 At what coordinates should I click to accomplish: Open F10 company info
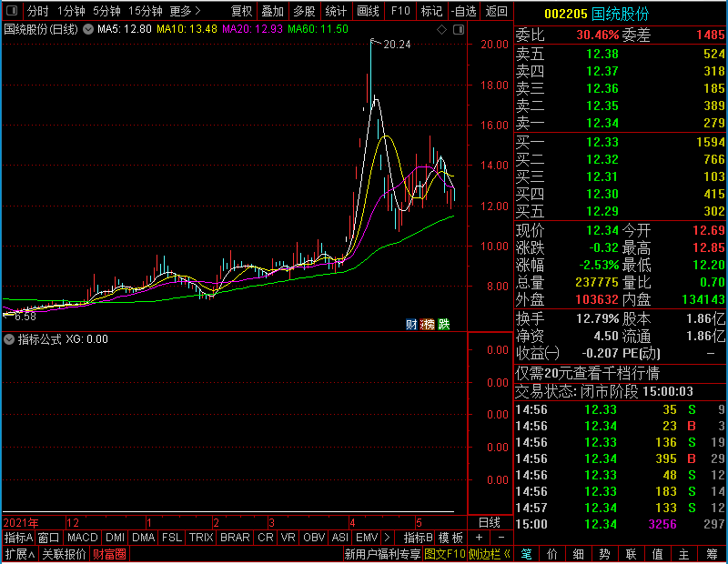[x=400, y=11]
